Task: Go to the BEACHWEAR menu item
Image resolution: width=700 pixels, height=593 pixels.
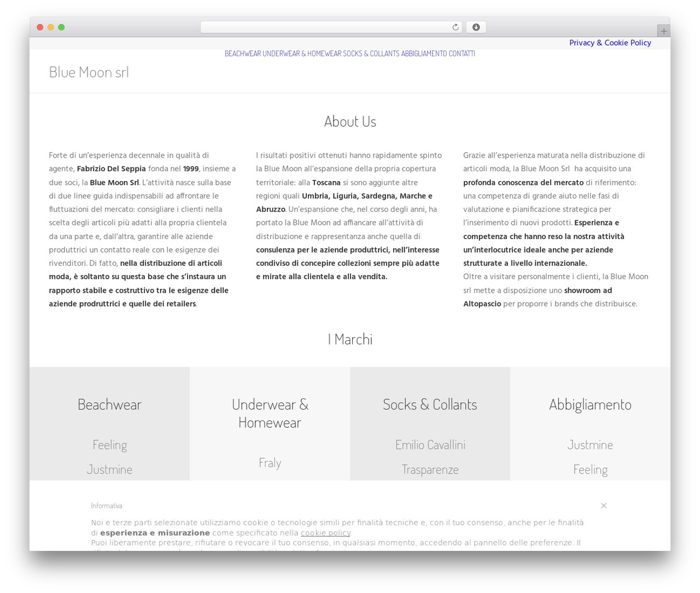Action: (x=243, y=54)
